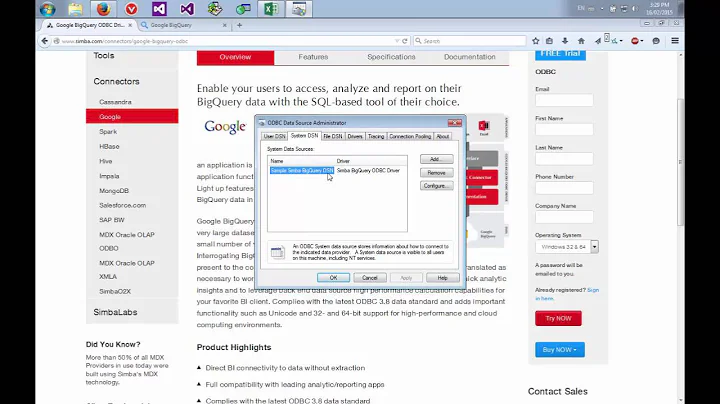Click the Phone Number input field
720x404 pixels.
click(564, 188)
